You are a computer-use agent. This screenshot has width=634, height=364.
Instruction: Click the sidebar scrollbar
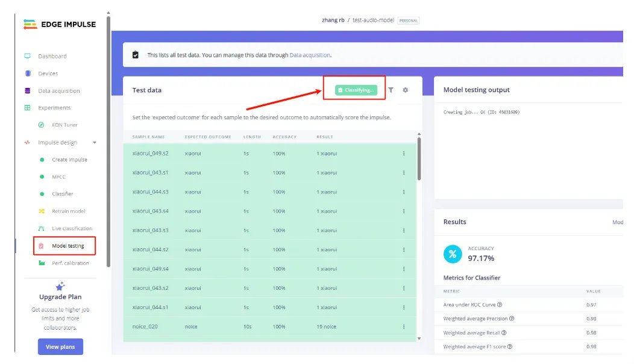(108, 142)
